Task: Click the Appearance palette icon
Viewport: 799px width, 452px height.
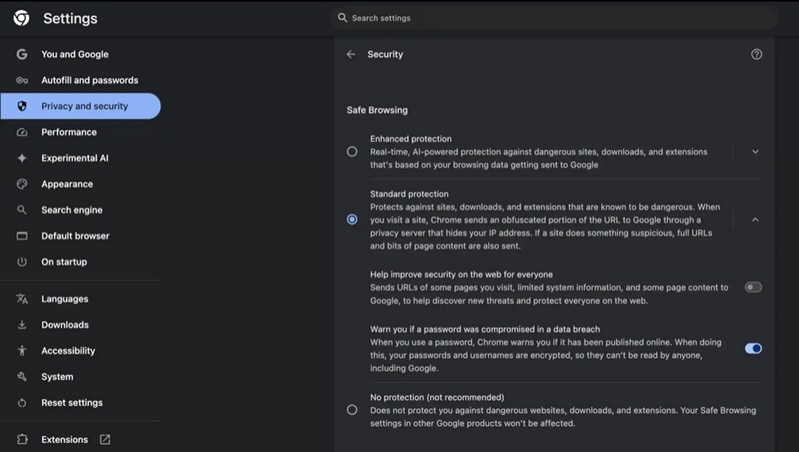Action: (x=22, y=184)
